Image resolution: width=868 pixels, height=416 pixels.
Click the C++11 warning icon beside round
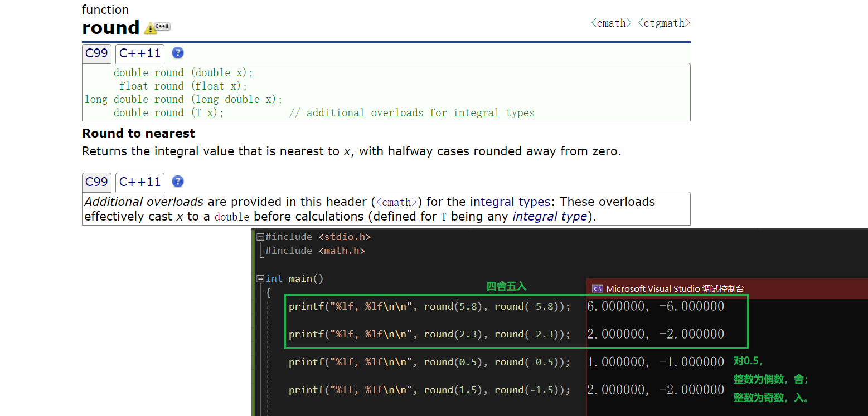157,27
